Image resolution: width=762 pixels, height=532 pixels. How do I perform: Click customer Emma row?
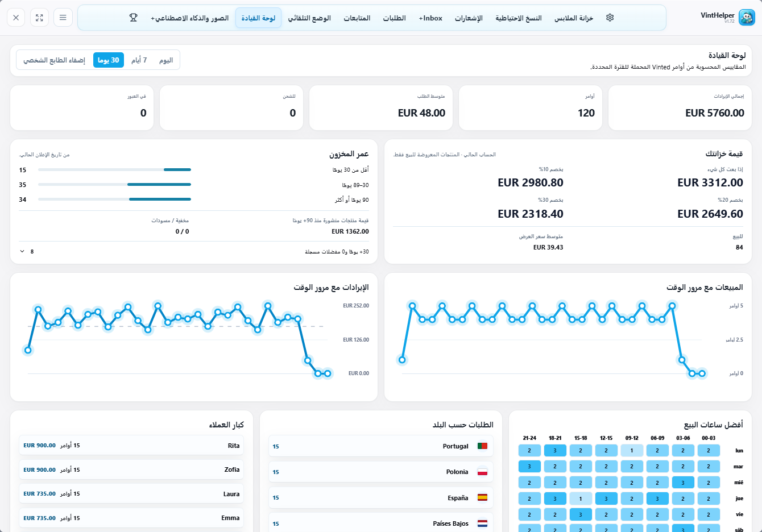[131, 518]
